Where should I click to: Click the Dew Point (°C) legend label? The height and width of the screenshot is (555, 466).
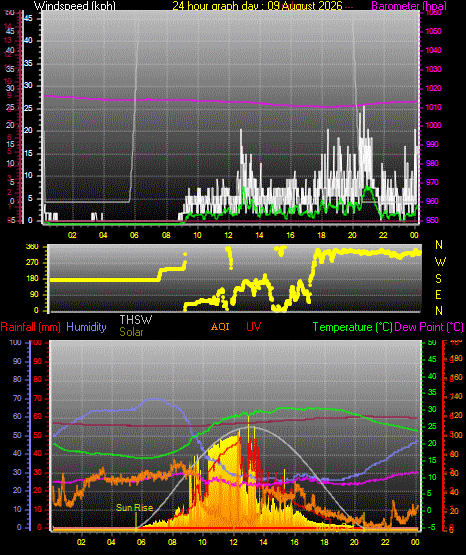pos(429,327)
